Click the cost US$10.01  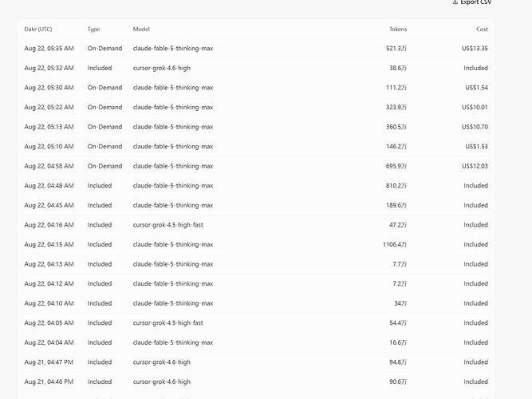coord(475,107)
